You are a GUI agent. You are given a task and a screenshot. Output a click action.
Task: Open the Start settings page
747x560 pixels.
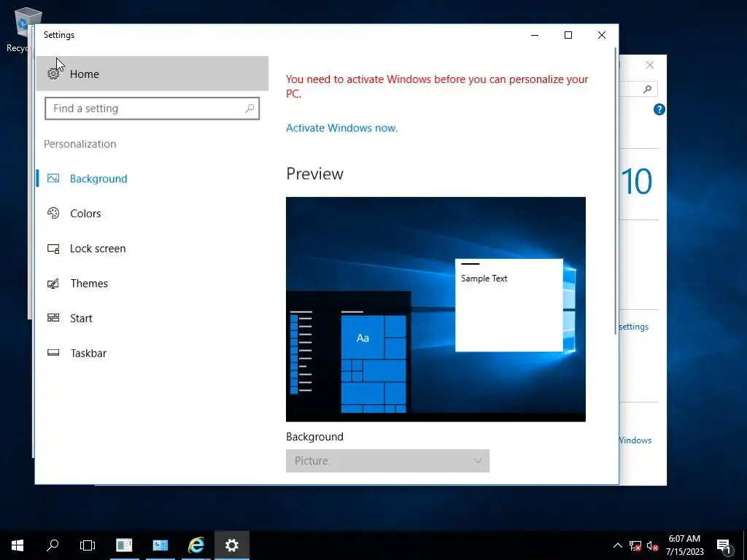(152, 318)
